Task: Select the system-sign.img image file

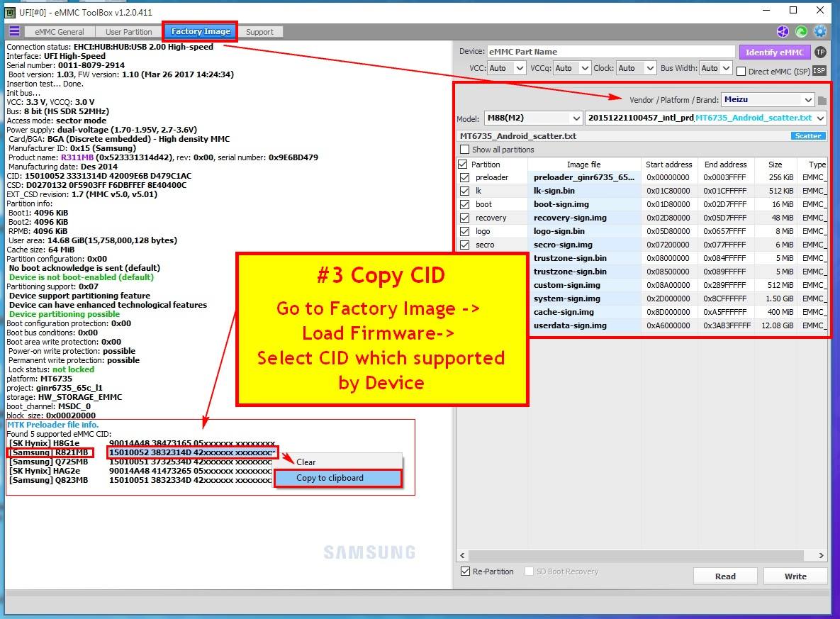Action: [x=567, y=299]
